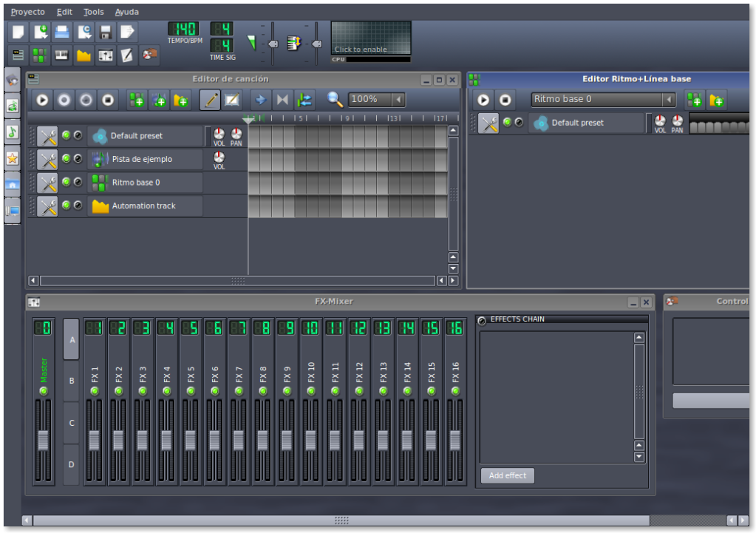Mute the Ritmo base 0 track
The width and height of the screenshot is (756, 533).
(67, 182)
